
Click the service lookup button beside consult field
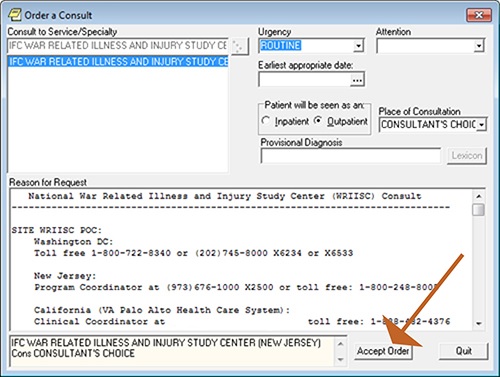239,46
